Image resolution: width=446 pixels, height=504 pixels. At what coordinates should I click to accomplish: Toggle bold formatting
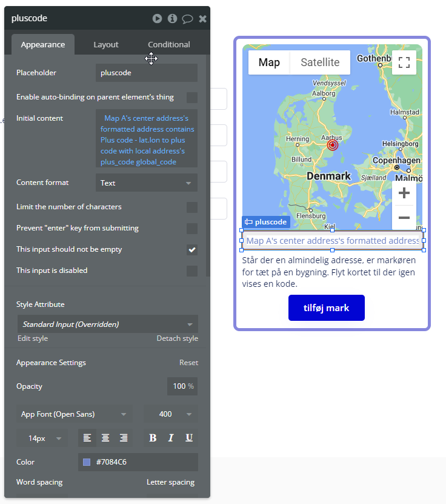pos(153,438)
